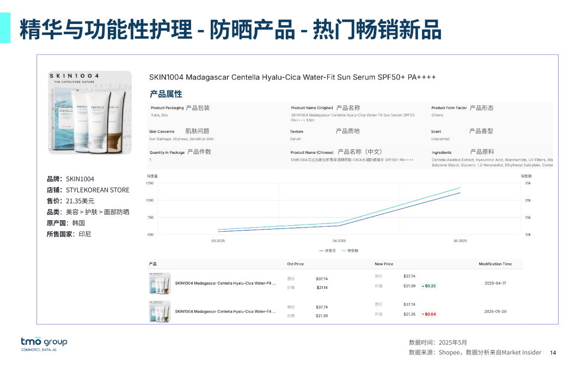
Task: Open the product thumbnail in the 2025-05-20 row
Action: tap(160, 311)
